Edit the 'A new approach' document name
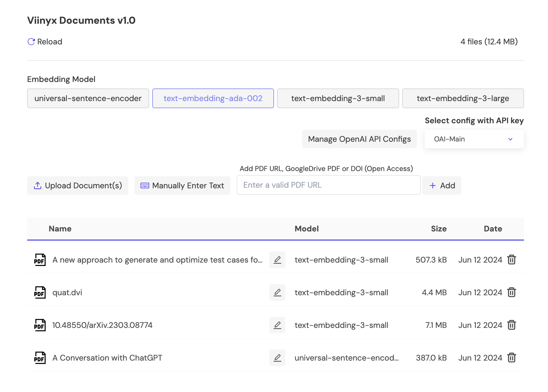This screenshot has width=548, height=392. coord(277,260)
